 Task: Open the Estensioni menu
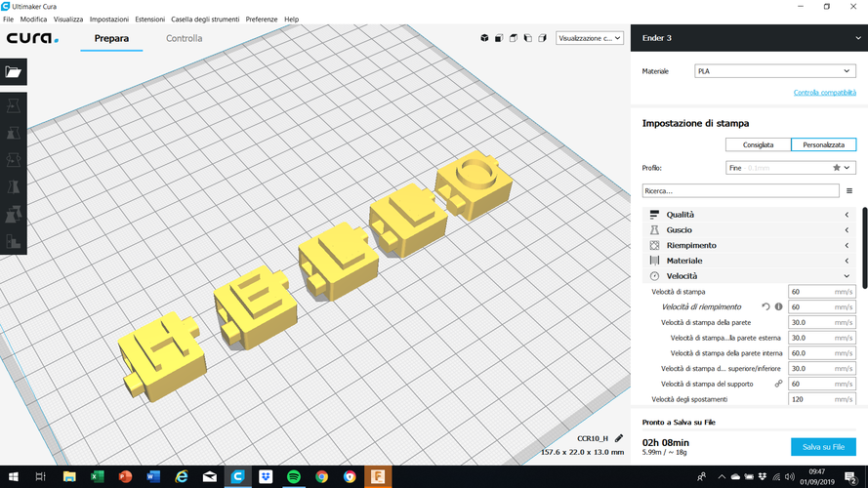(150, 19)
